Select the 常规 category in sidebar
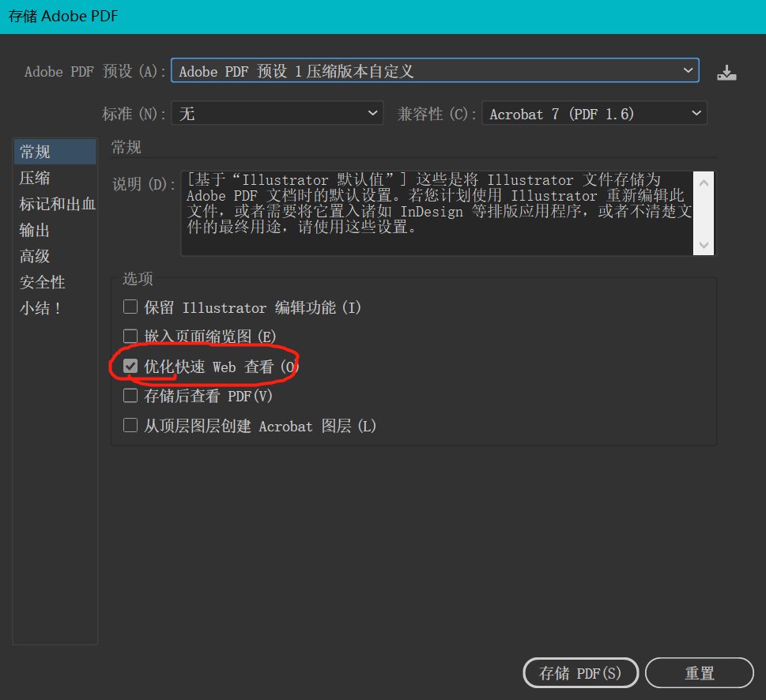Viewport: 766px width, 700px height. click(55, 152)
